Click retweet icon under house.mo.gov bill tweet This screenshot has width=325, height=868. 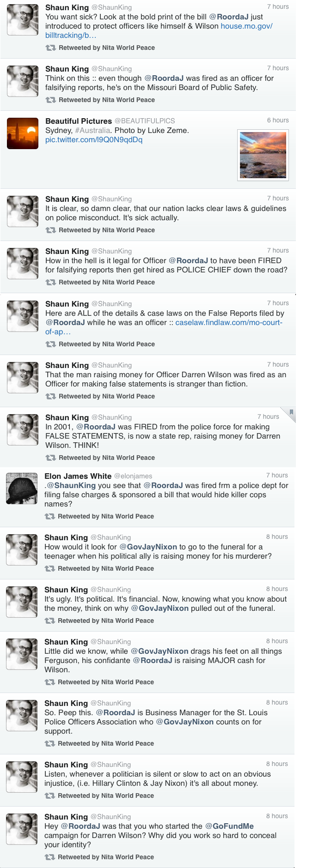(x=50, y=48)
